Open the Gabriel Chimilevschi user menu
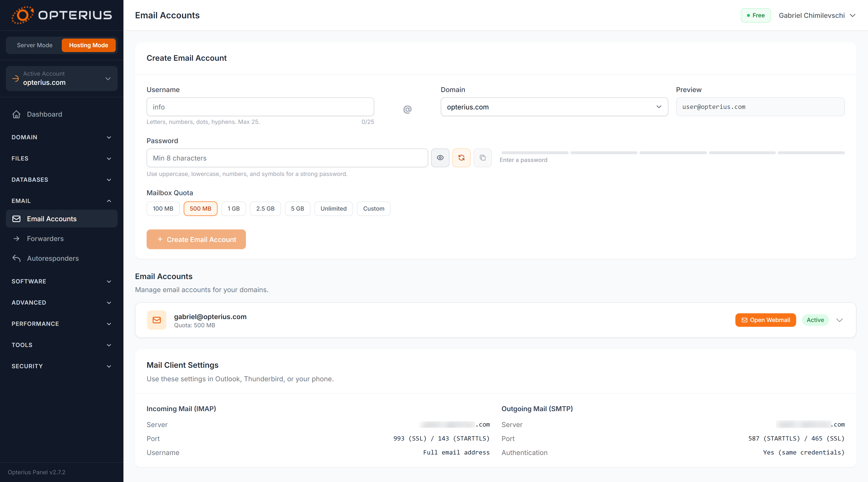868x482 pixels. tap(817, 15)
